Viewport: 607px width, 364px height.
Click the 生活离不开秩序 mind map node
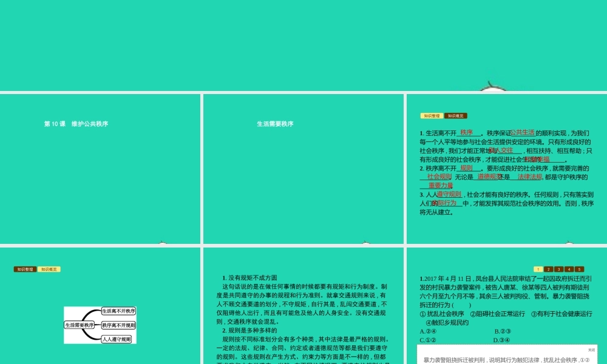(x=118, y=311)
